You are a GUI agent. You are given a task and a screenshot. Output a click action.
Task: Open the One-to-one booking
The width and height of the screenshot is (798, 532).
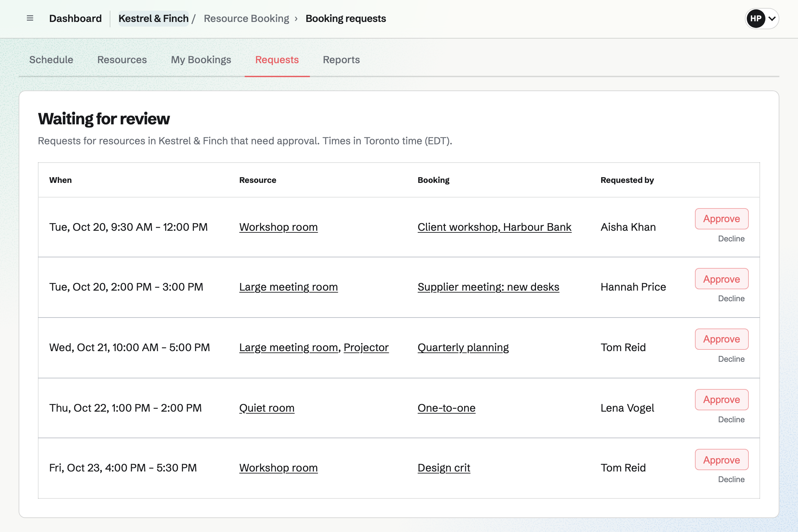447,408
